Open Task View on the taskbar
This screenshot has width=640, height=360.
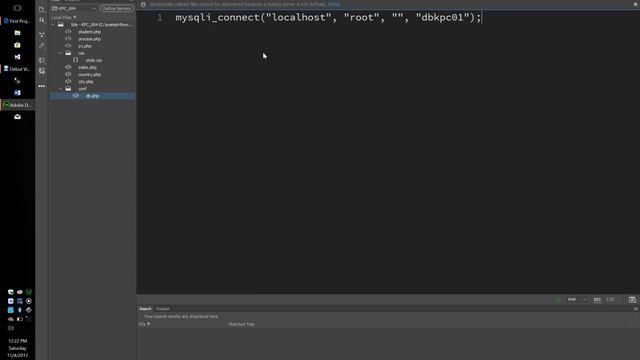click(x=17, y=8)
